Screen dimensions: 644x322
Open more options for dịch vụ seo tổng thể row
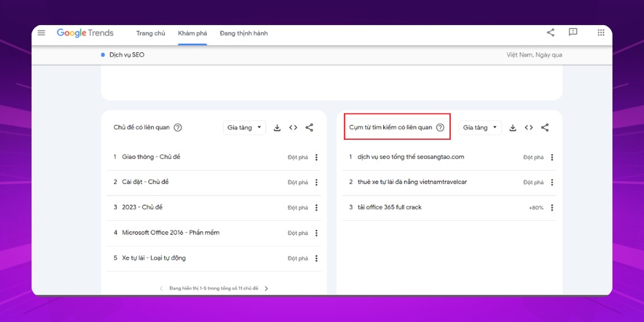pos(552,157)
